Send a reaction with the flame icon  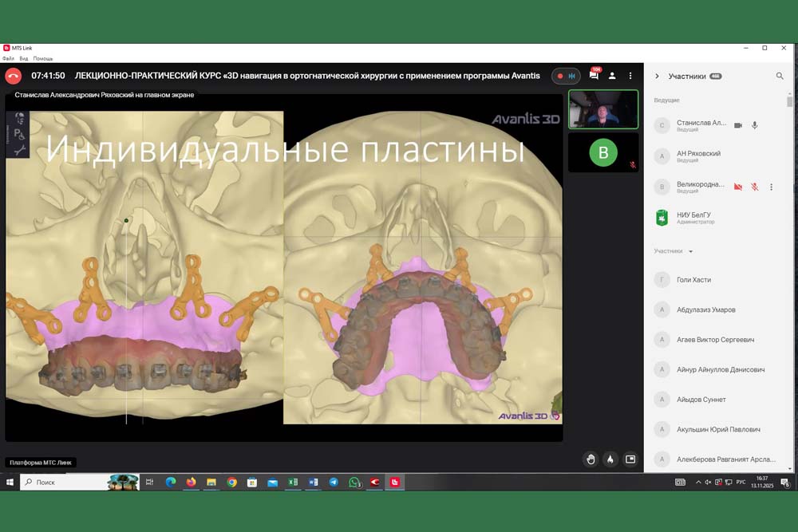tap(610, 459)
